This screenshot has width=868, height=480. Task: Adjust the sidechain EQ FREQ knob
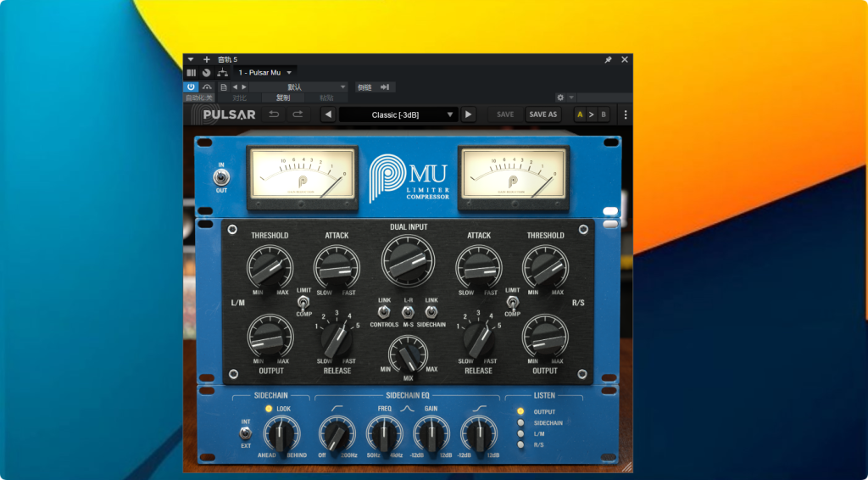tap(384, 433)
